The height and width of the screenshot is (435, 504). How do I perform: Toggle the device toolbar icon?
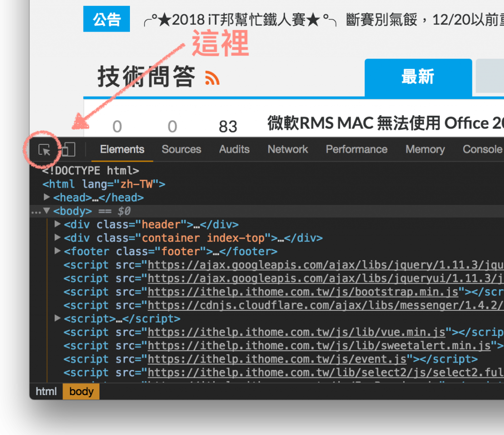pos(68,150)
